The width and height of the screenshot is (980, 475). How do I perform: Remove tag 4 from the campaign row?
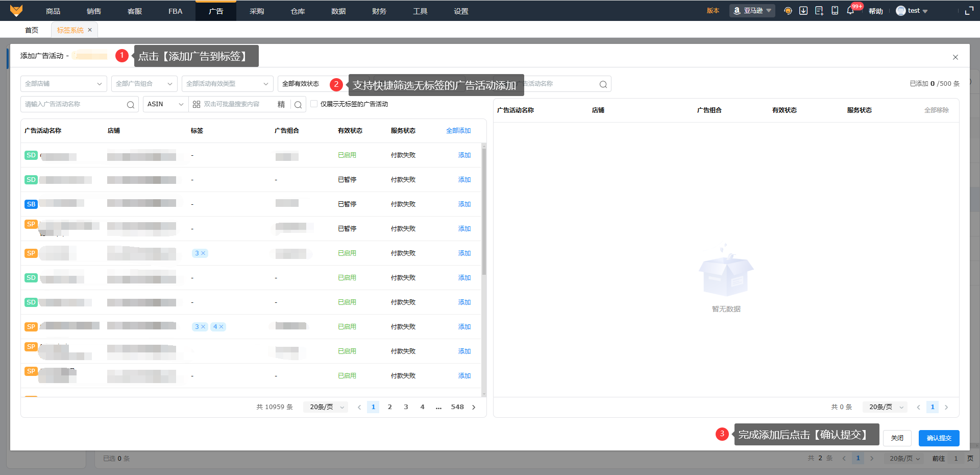(221, 327)
